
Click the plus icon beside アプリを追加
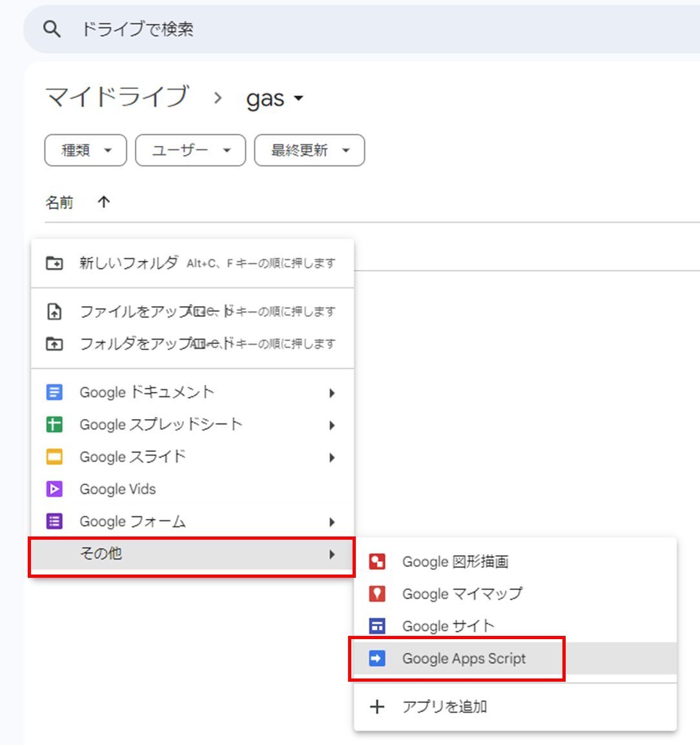click(377, 707)
